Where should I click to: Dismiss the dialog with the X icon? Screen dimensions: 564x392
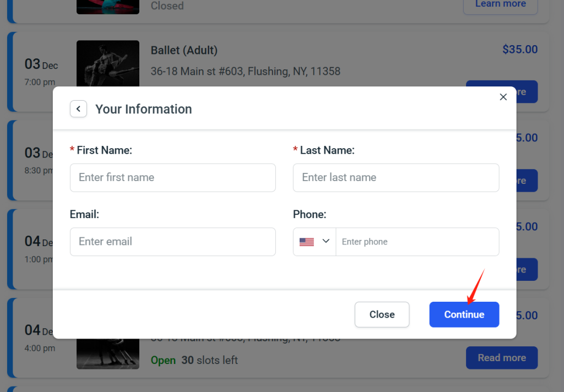tap(503, 97)
